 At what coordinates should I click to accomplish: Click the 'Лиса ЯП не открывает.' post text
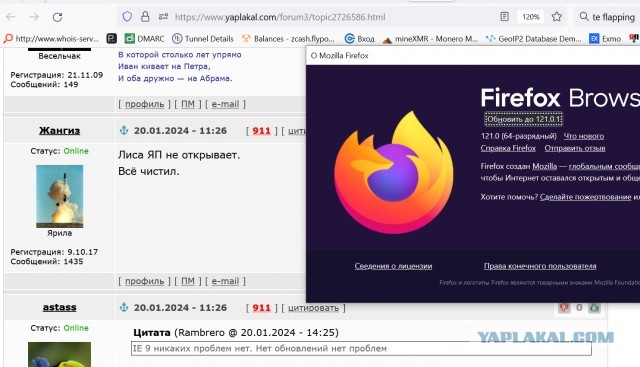pos(179,155)
